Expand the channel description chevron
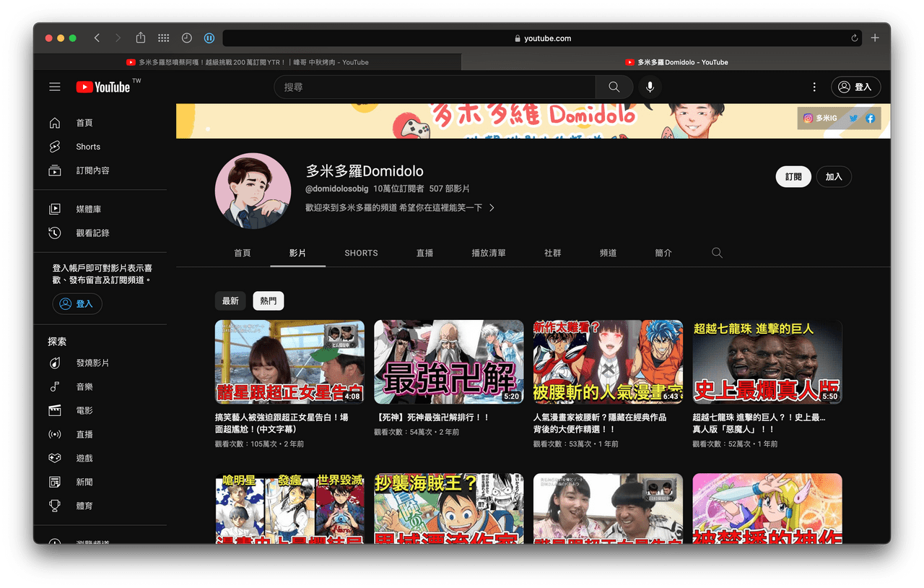This screenshot has height=588, width=924. tap(492, 208)
